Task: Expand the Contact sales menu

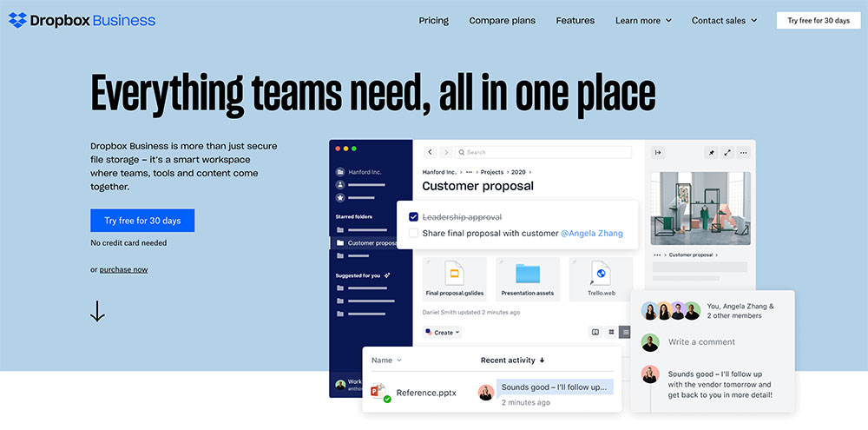Action: pos(724,21)
